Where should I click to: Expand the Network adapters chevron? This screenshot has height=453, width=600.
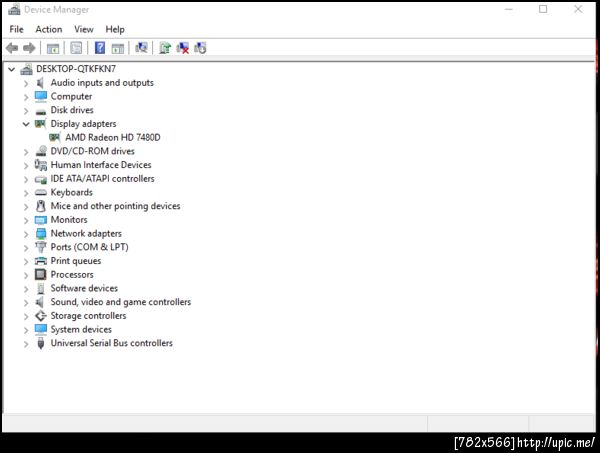(x=26, y=234)
